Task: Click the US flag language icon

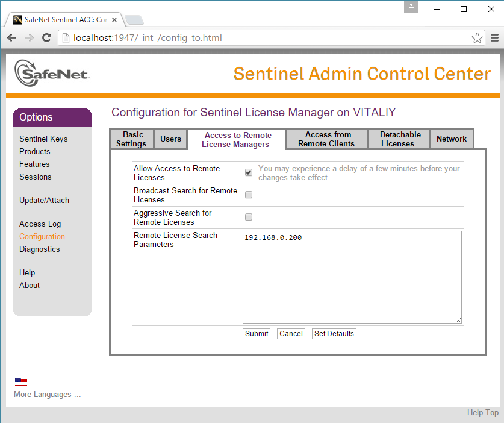Action: coord(21,381)
